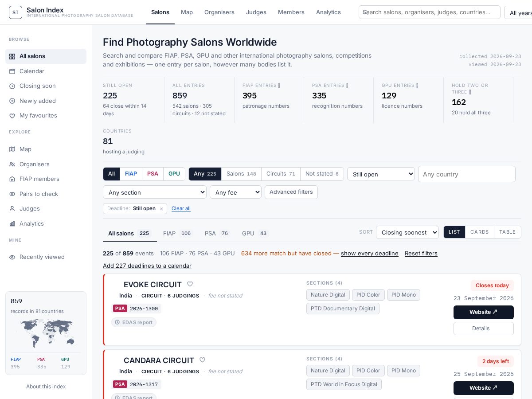Open the Map tab in top navigation
532x399 pixels.
(x=187, y=12)
